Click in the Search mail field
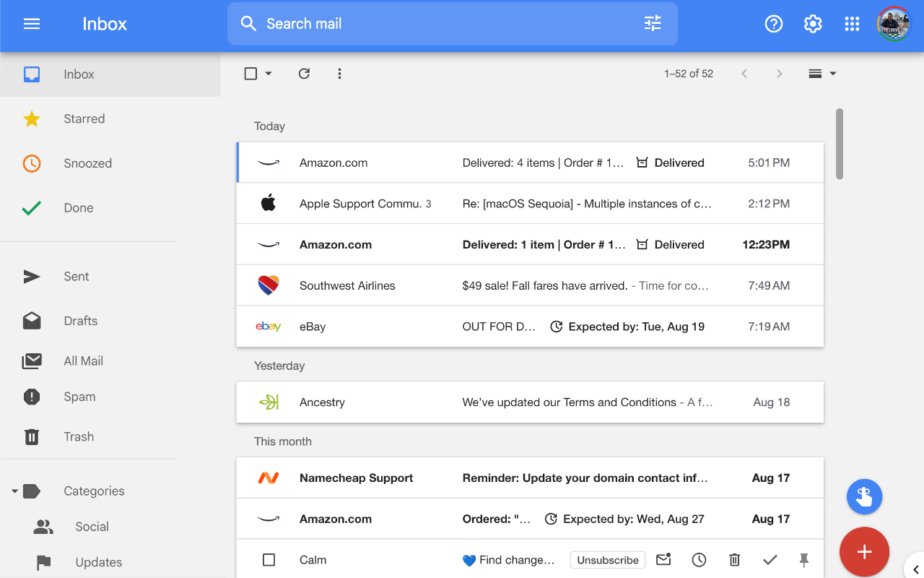The height and width of the screenshot is (578, 924). (452, 24)
